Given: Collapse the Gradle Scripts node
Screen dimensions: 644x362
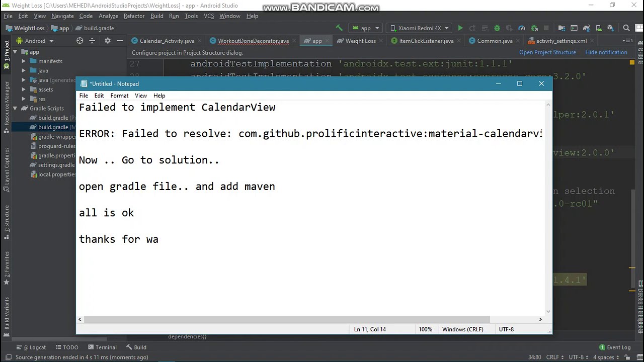Looking at the screenshot, I should [15, 108].
